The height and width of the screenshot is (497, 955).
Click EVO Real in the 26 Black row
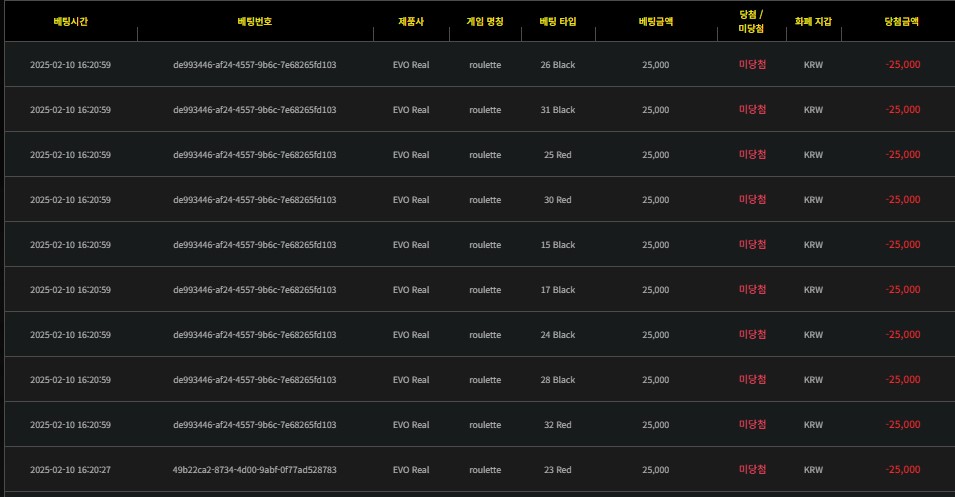point(411,65)
